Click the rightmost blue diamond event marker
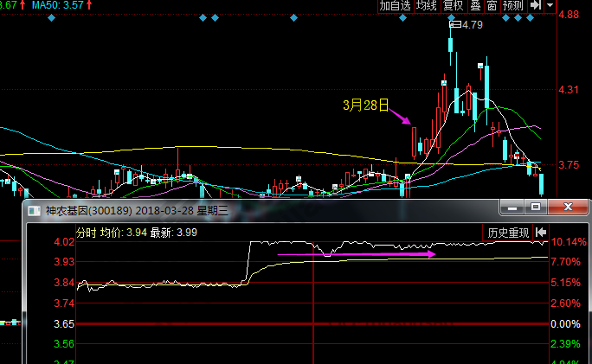The height and width of the screenshot is (364, 592). 529,17
